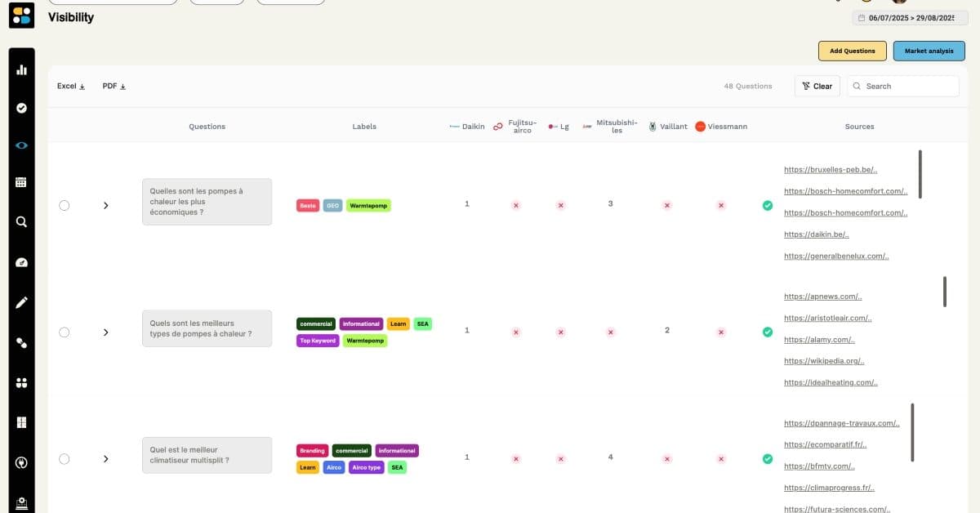The image size is (980, 513).
Task: Click the sources scrollbar of the first row
Action: 920,174
